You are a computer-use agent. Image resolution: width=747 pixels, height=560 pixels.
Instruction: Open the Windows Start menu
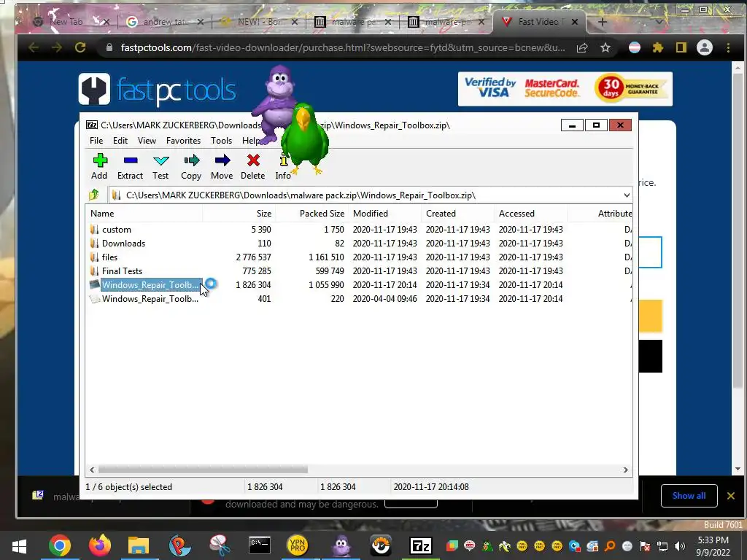click(x=19, y=545)
